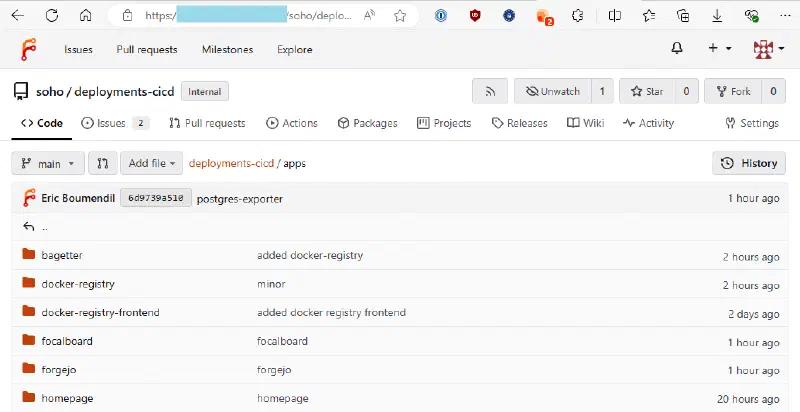
Task: Click the compare branches icon button
Action: (x=103, y=163)
